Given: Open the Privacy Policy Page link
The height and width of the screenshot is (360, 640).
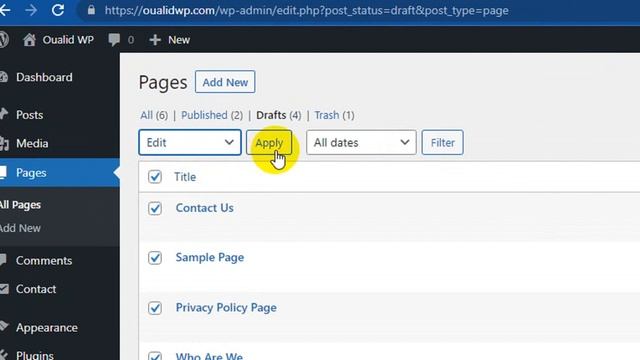Looking at the screenshot, I should tap(226, 307).
